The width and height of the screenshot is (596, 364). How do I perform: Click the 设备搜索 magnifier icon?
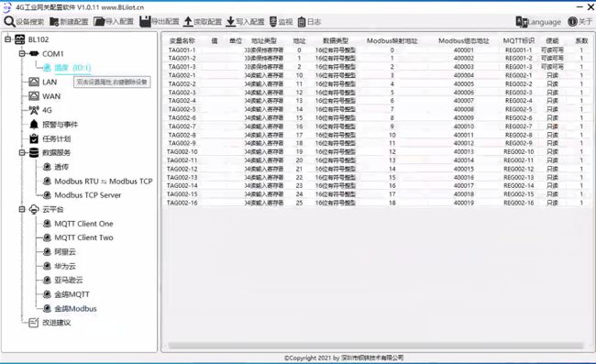pos(9,22)
